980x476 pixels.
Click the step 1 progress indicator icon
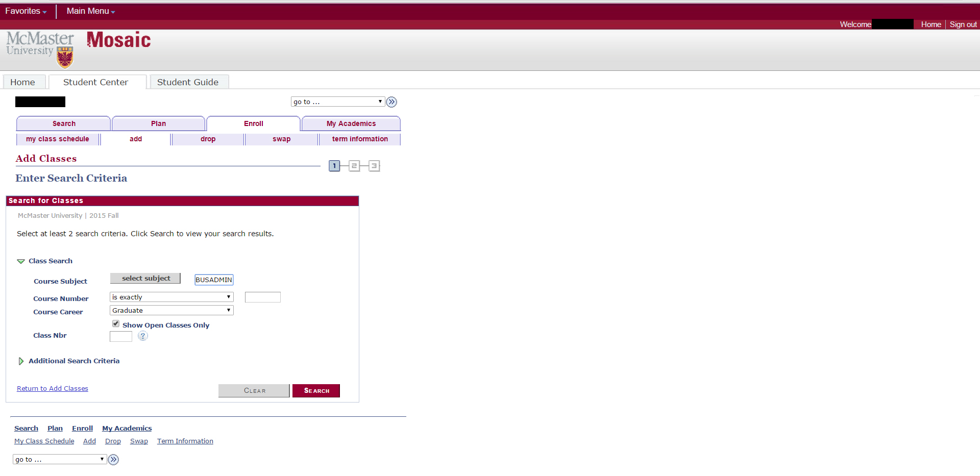click(334, 166)
